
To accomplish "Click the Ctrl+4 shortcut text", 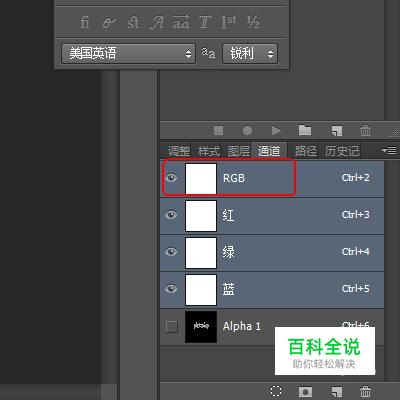I will (x=355, y=252).
